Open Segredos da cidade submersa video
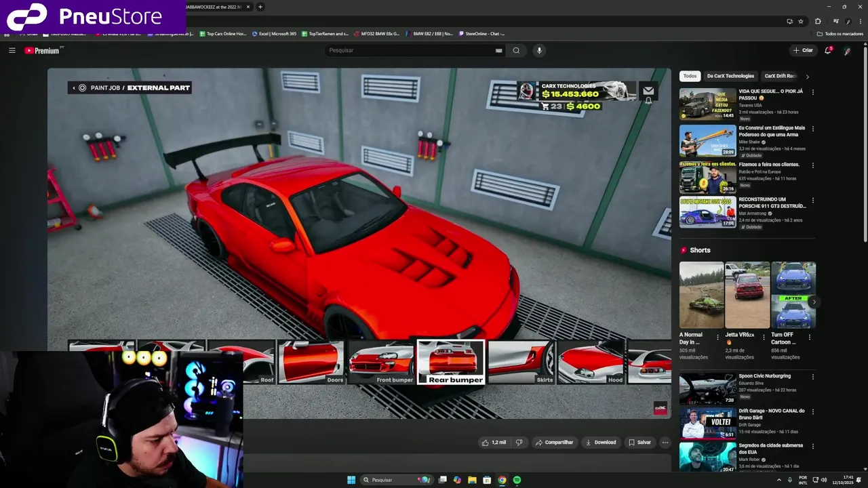 click(707, 457)
